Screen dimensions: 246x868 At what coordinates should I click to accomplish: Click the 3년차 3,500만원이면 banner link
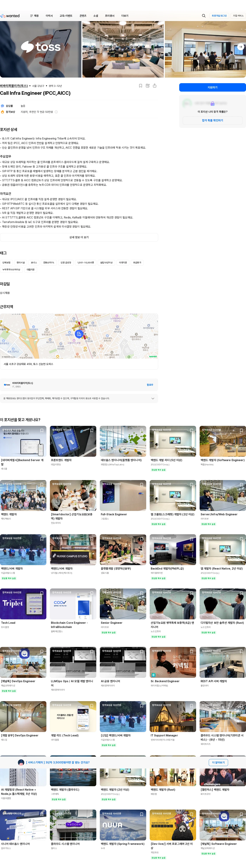[58, 763]
